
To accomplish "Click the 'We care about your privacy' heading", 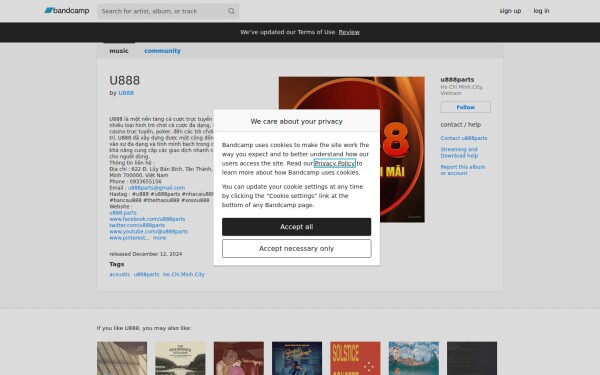I will coord(297,121).
